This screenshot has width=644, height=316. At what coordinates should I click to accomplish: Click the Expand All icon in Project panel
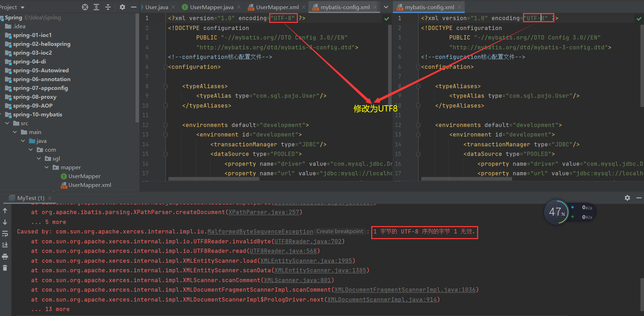96,7
